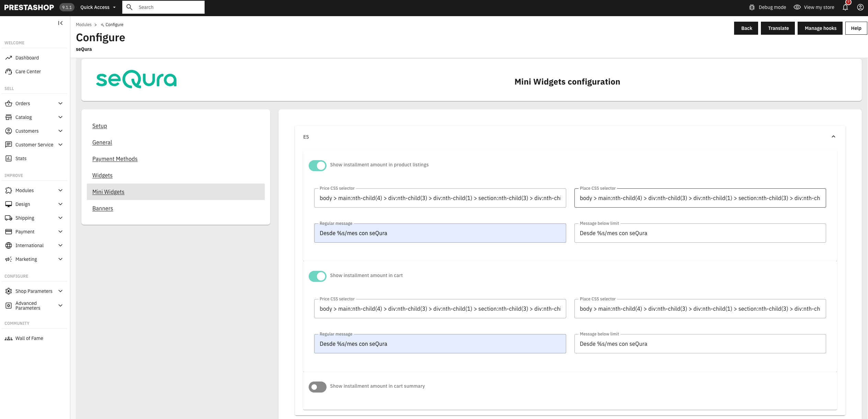Open the Quick Access dropdown
This screenshot has height=419, width=868.
click(98, 7)
